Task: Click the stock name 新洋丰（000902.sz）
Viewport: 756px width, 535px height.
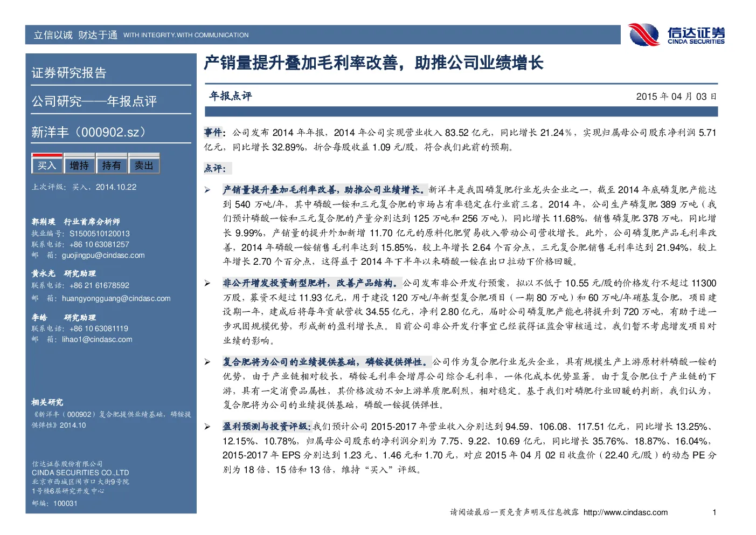Action: point(88,132)
